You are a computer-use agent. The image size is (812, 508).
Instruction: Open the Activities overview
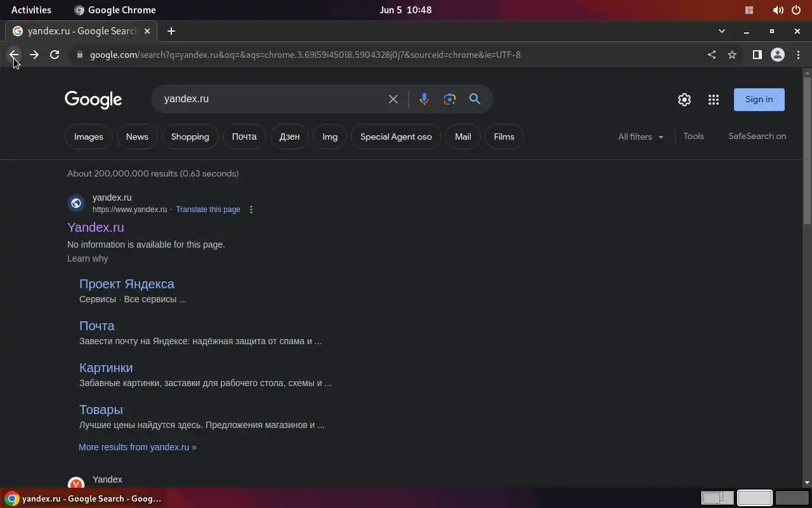31,10
